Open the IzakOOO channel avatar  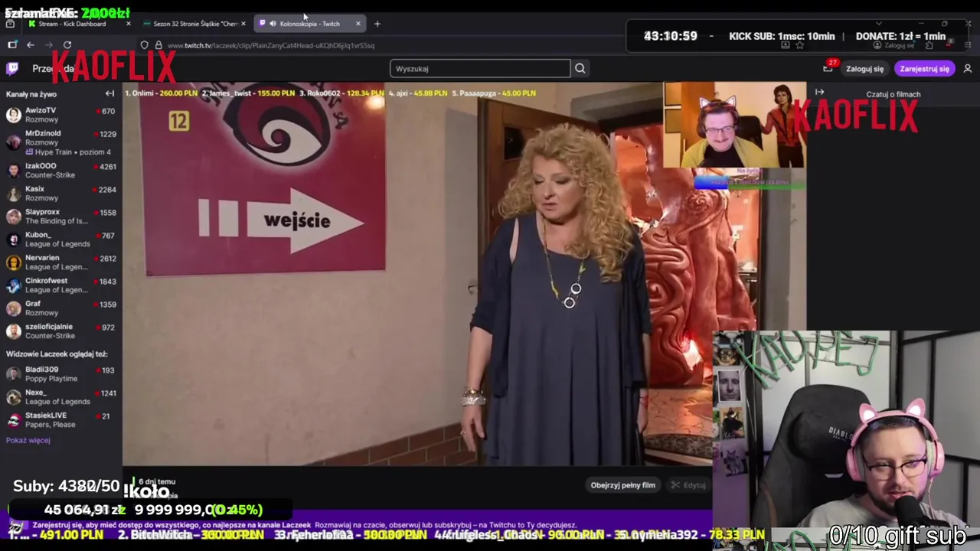pyautogui.click(x=13, y=171)
